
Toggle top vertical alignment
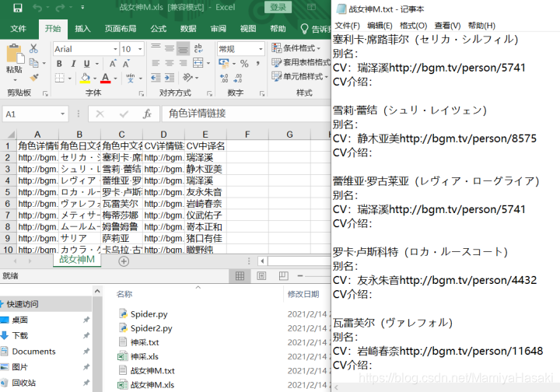tap(156, 47)
